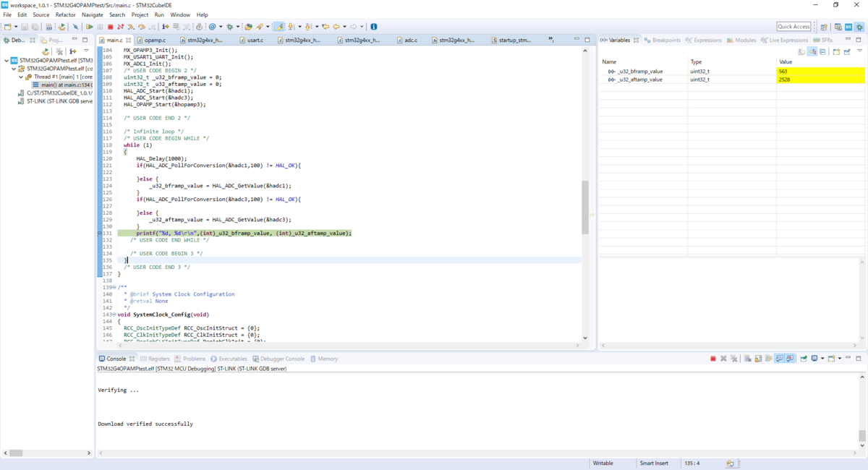
Task: Click the Skip All Breakpoints icon
Action: (75, 27)
